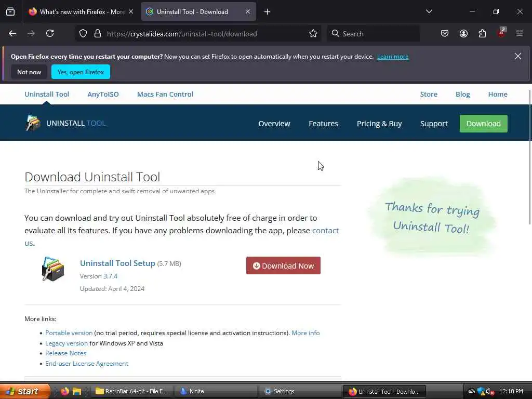Open Firefox View icon in tab strip
The height and width of the screenshot is (399, 532).
[10, 12]
